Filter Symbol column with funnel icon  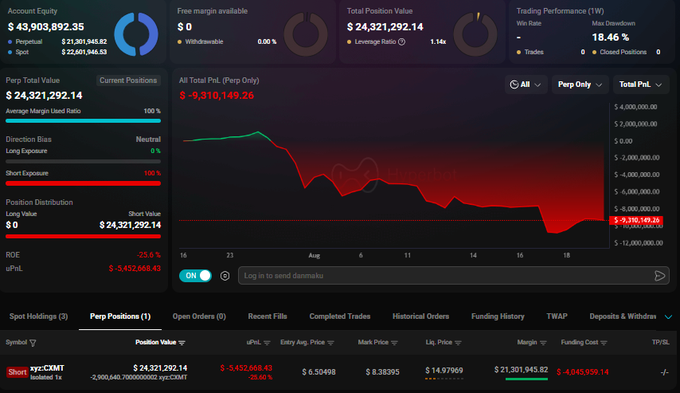[33, 343]
